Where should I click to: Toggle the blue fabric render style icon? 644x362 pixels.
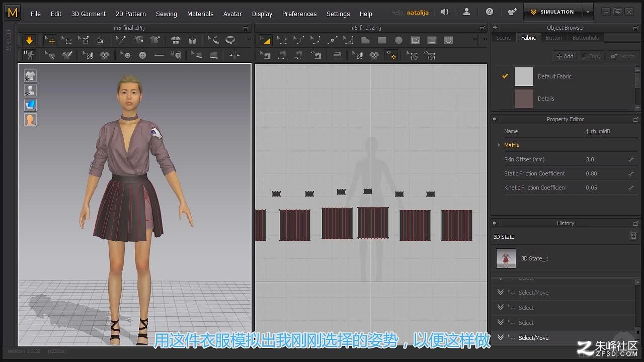tap(30, 105)
